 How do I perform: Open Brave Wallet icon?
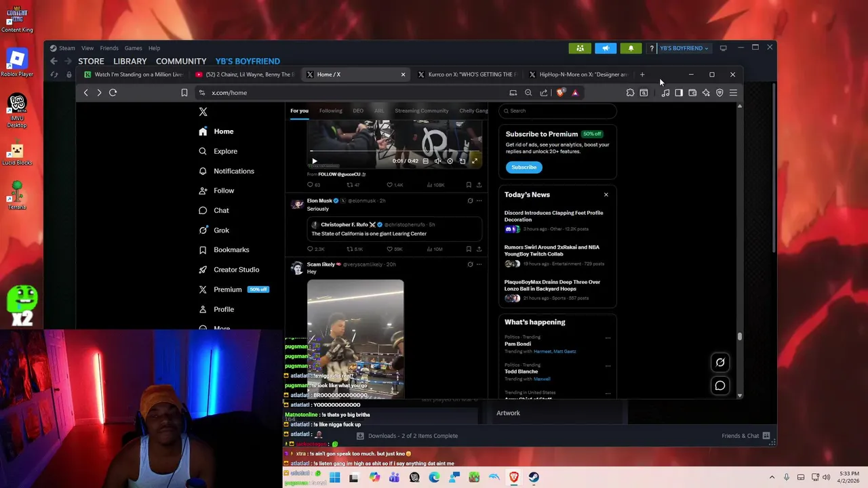coord(692,93)
